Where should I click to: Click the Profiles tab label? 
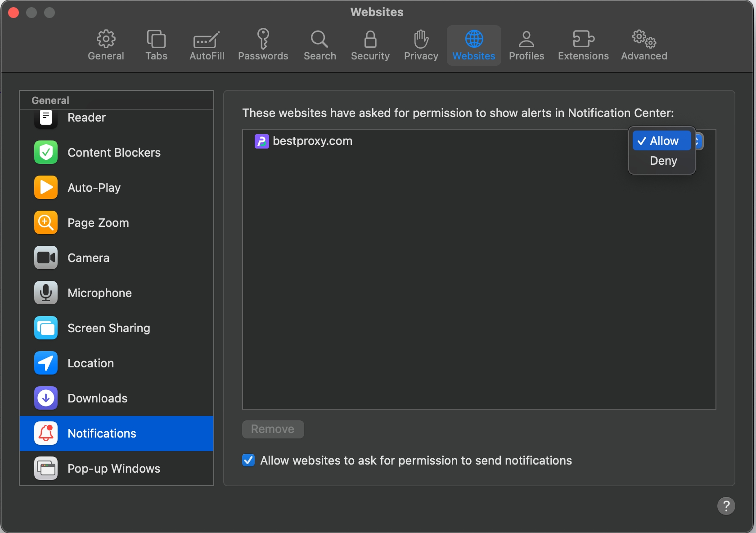click(526, 56)
